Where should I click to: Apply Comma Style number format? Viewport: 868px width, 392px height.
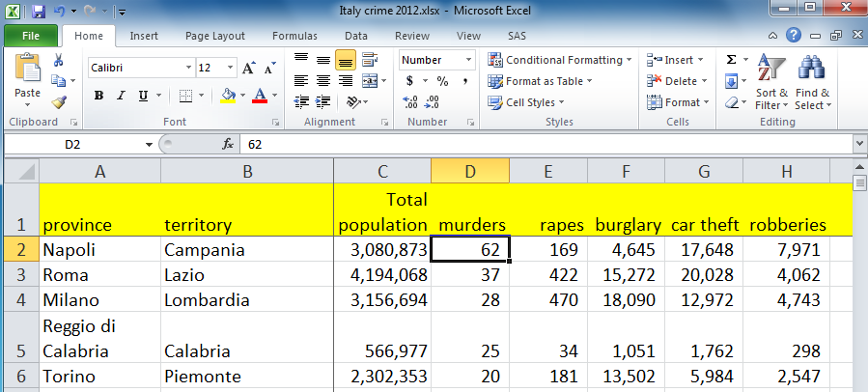pos(466,81)
